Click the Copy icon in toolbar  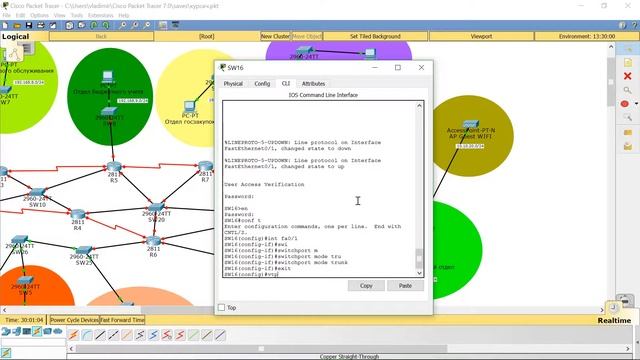click(70, 25)
